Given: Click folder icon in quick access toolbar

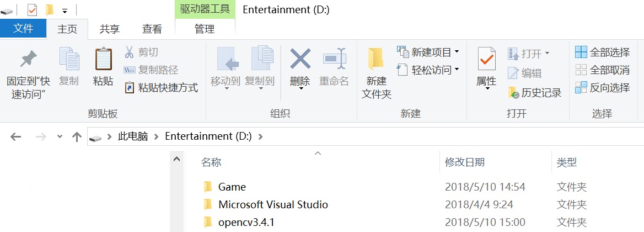Looking at the screenshot, I should click(x=49, y=9).
